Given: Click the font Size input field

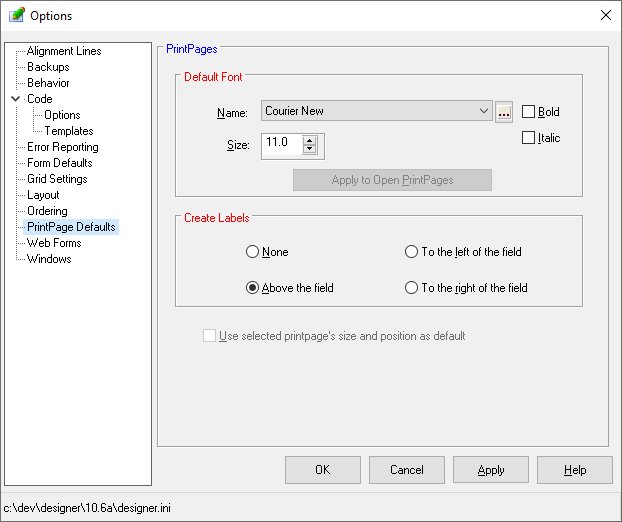Looking at the screenshot, I should coord(281,144).
